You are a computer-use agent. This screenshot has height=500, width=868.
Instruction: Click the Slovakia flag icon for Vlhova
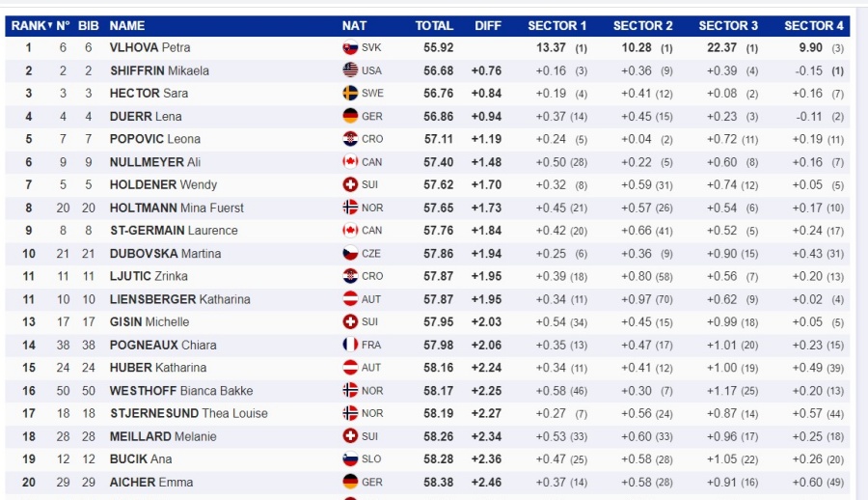(x=350, y=47)
